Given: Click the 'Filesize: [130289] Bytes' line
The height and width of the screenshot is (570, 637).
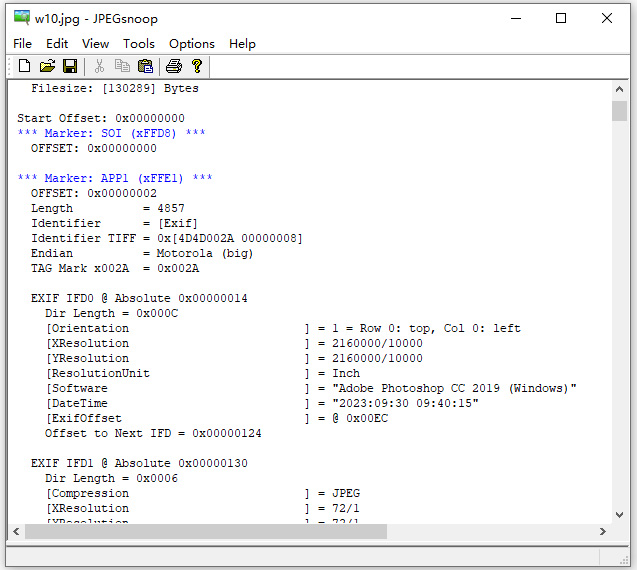Looking at the screenshot, I should [x=115, y=88].
